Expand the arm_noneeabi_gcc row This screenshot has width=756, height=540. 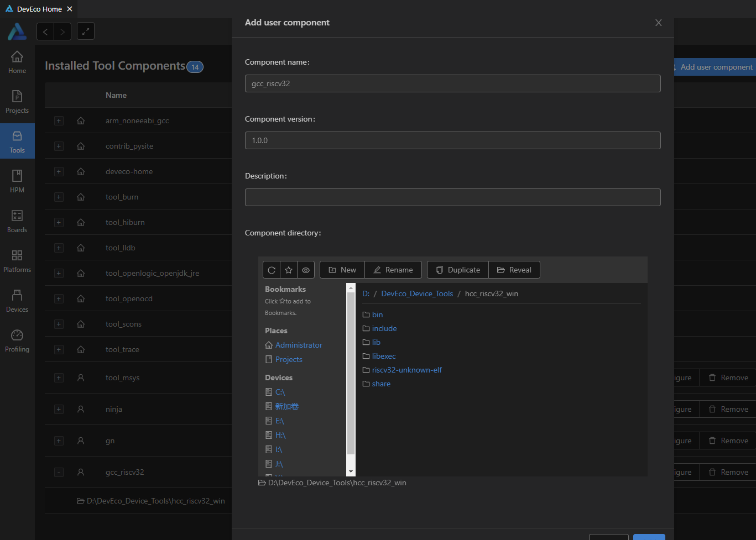(59, 120)
